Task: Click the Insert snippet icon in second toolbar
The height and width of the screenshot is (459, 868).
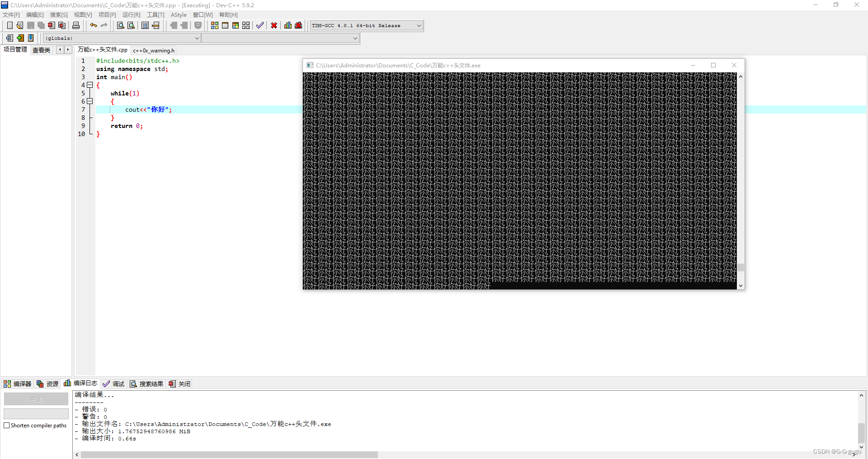Action: coord(9,38)
